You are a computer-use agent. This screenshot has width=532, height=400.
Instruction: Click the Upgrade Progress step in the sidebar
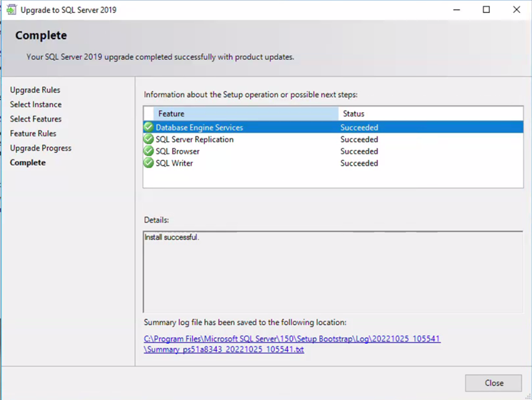point(41,149)
